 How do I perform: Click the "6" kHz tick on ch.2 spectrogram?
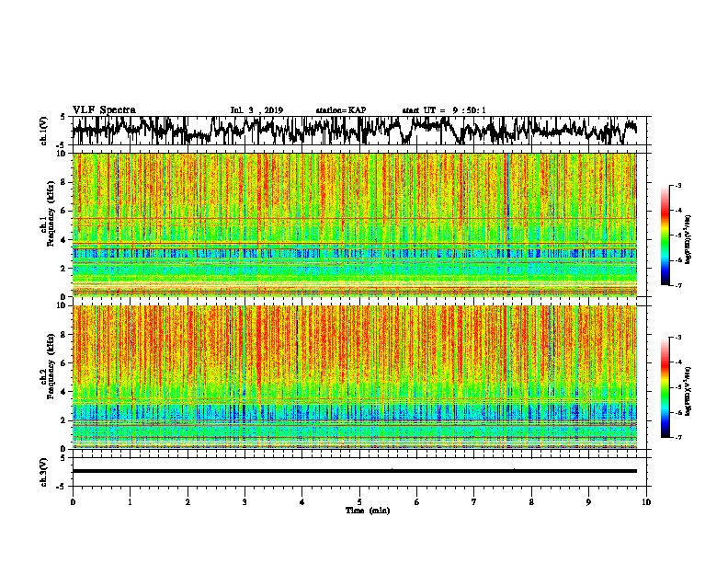(64, 363)
